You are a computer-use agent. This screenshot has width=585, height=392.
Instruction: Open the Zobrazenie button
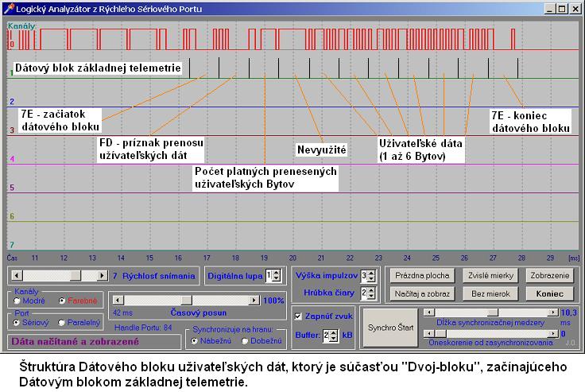[549, 276]
